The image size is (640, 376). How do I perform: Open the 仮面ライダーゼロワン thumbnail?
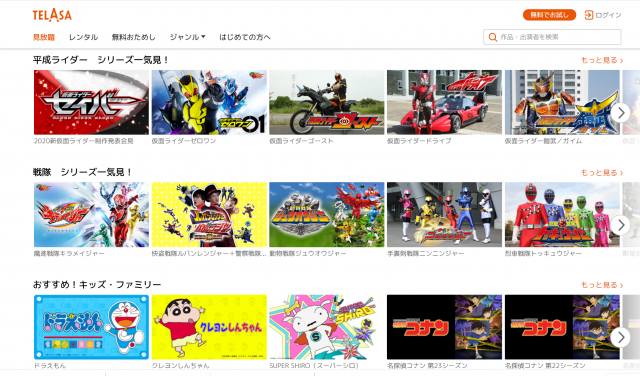(x=209, y=102)
